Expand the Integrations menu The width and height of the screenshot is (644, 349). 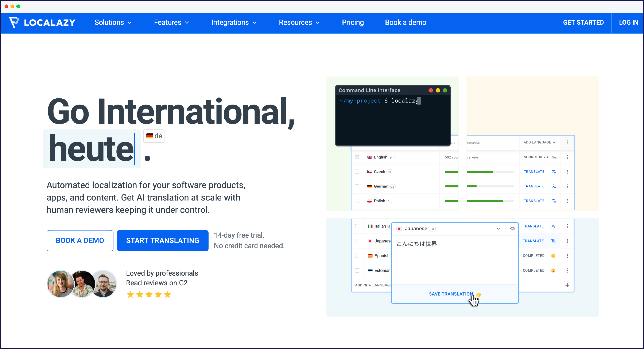click(x=234, y=23)
